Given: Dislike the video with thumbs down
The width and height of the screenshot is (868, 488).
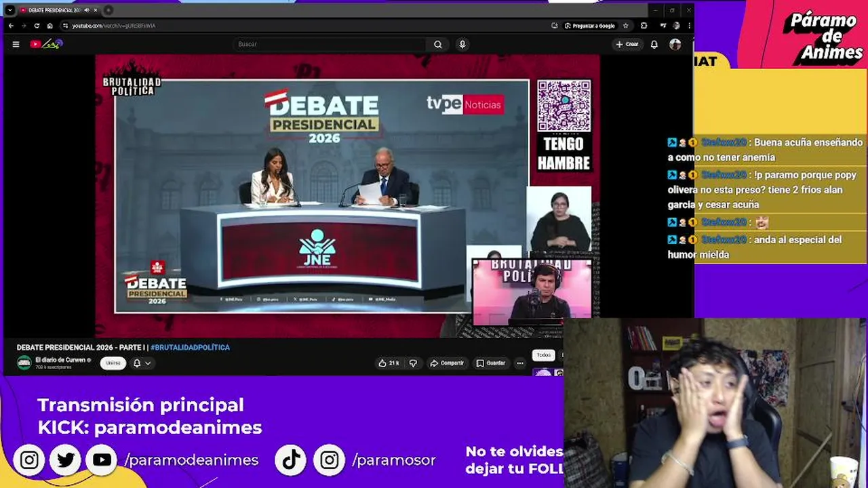Looking at the screenshot, I should click(x=413, y=363).
